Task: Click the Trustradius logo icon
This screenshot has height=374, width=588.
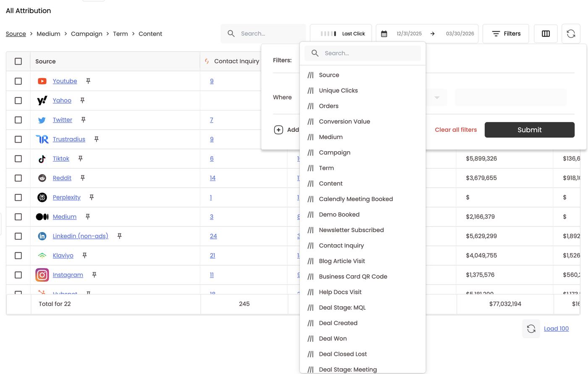Action: point(42,139)
